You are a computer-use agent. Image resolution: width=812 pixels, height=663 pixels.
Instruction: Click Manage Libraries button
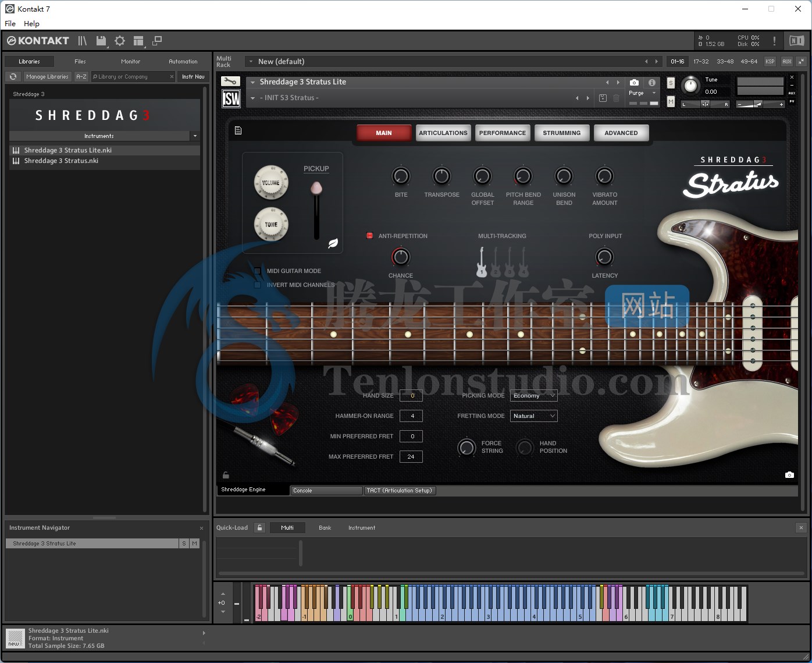pos(47,76)
